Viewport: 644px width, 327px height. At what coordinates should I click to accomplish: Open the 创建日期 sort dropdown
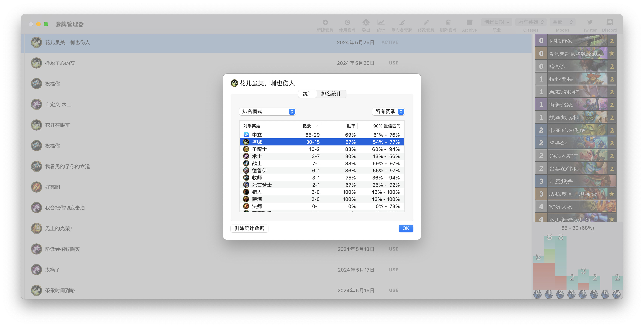click(x=497, y=22)
